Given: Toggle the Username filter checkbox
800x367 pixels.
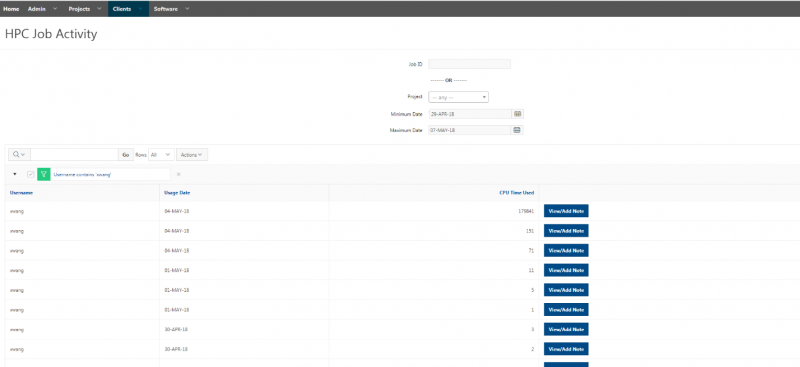Looking at the screenshot, I should pos(30,174).
